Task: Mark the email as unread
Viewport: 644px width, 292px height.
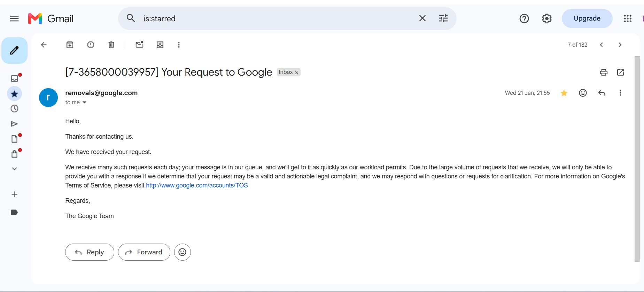Action: (x=139, y=45)
